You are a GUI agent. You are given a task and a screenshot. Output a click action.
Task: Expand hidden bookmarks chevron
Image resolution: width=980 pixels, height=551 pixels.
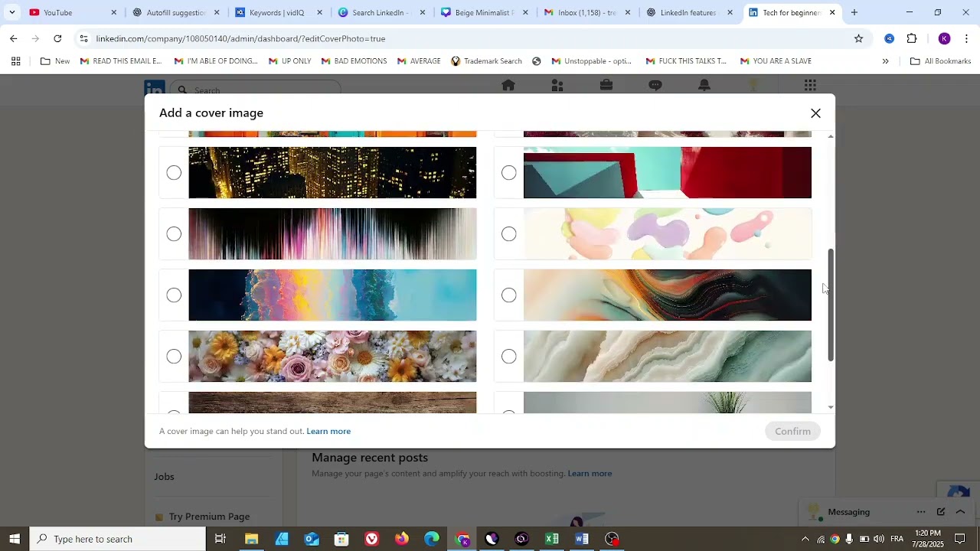click(x=885, y=61)
